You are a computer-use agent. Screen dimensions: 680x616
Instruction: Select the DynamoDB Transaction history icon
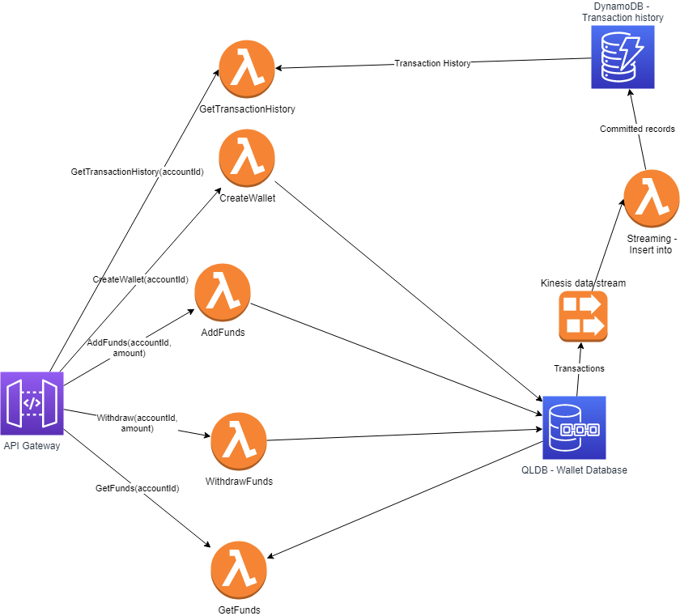(623, 57)
